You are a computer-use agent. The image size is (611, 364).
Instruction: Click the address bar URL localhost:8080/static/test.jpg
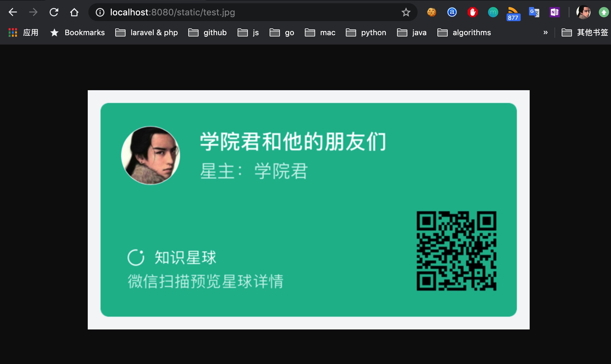[173, 12]
